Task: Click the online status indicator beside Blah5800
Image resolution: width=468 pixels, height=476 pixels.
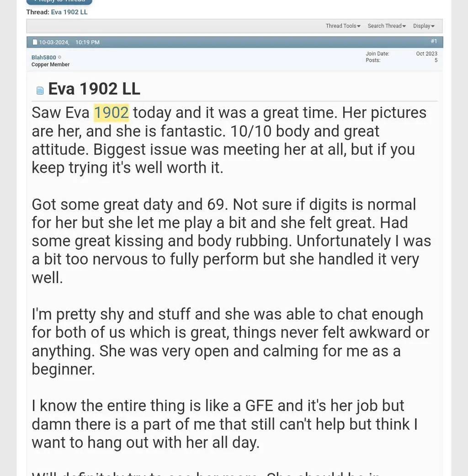Action: (x=59, y=57)
